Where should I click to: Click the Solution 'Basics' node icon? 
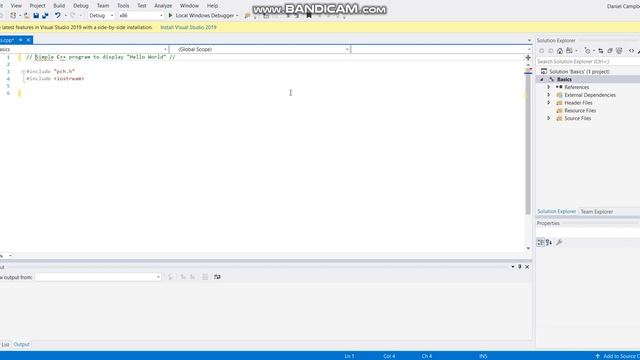[x=544, y=71]
